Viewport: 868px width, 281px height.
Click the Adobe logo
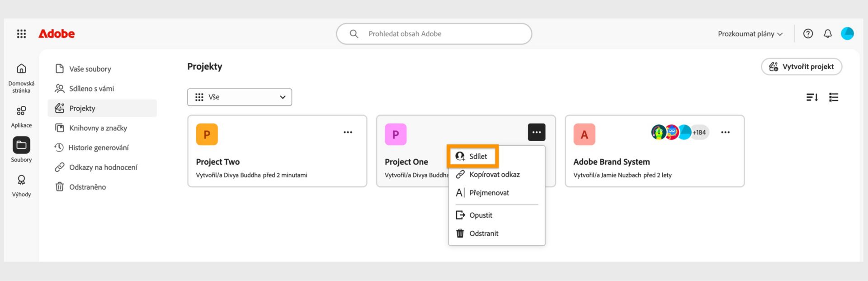click(x=57, y=34)
